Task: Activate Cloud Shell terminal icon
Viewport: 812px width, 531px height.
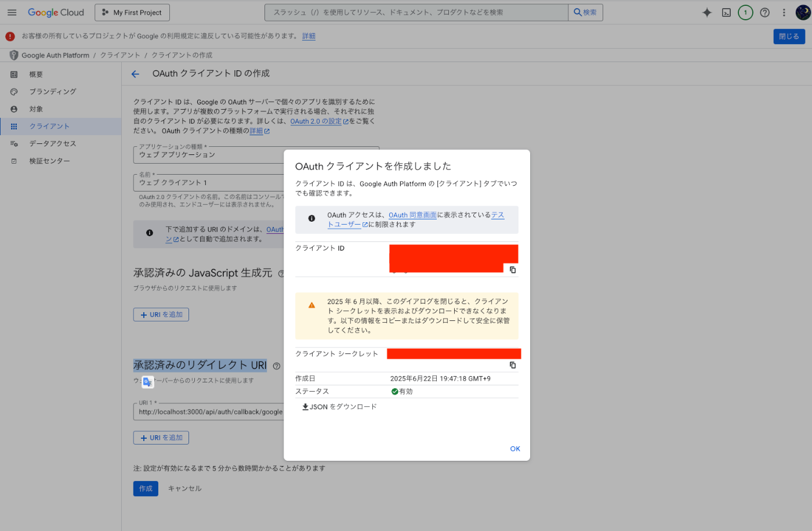Action: pos(726,12)
